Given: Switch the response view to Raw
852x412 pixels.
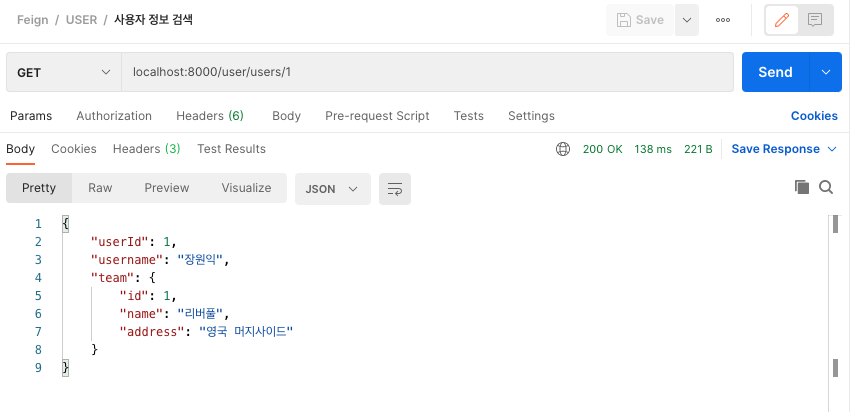Looking at the screenshot, I should 100,188.
